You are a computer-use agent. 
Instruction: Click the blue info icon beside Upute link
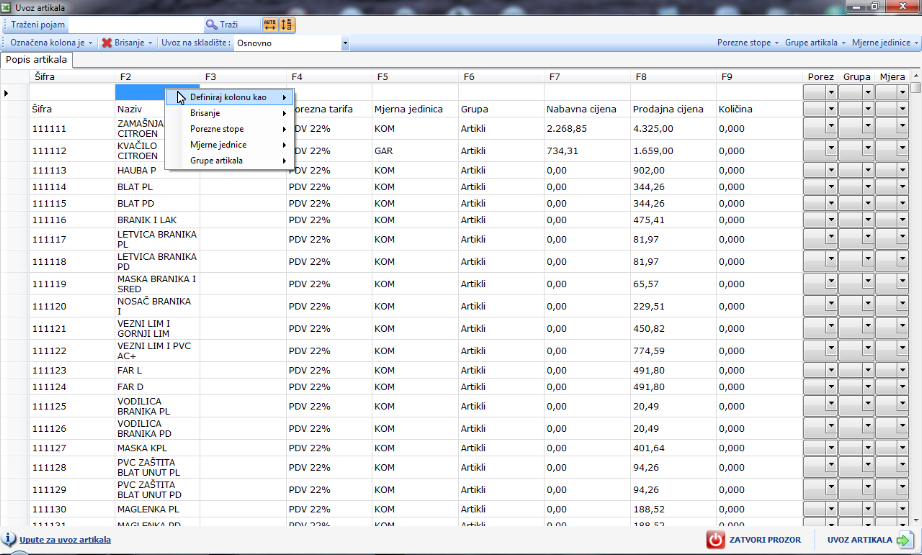9,539
